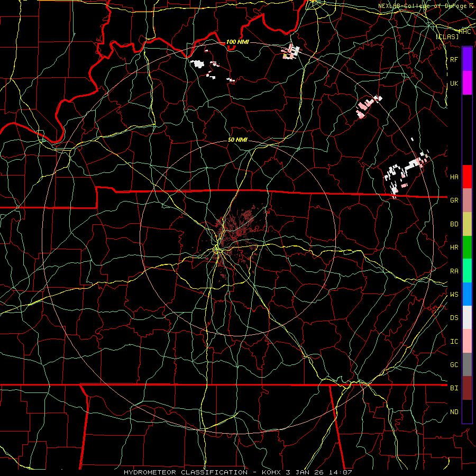This screenshot has width=476, height=476.
Task: Click the RA light green legend color block
Action: pyautogui.click(x=467, y=271)
